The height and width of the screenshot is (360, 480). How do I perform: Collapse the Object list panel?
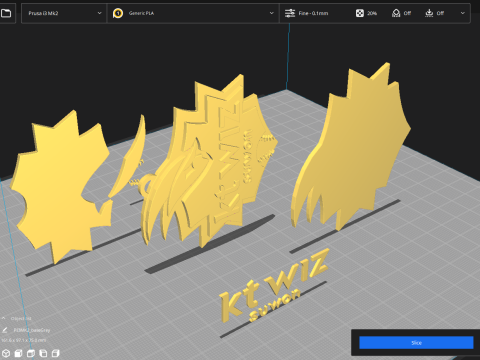pos(4,318)
